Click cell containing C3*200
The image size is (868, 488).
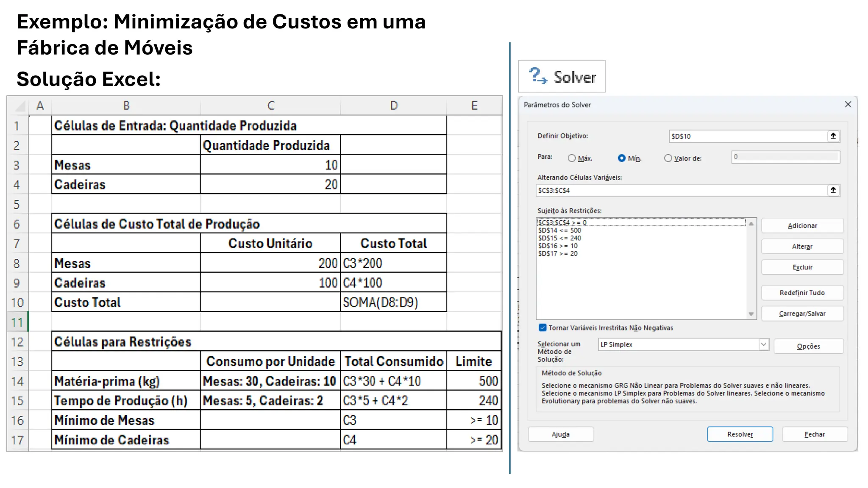click(x=394, y=263)
